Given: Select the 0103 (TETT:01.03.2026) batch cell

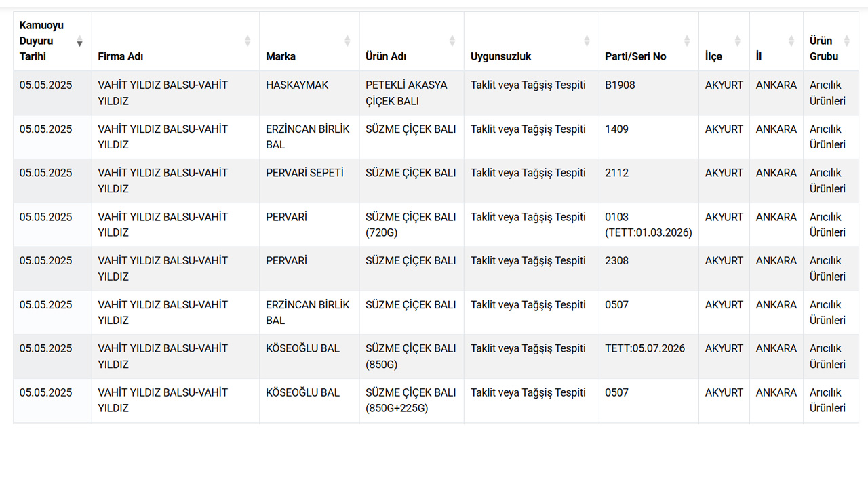Looking at the screenshot, I should (649, 225).
